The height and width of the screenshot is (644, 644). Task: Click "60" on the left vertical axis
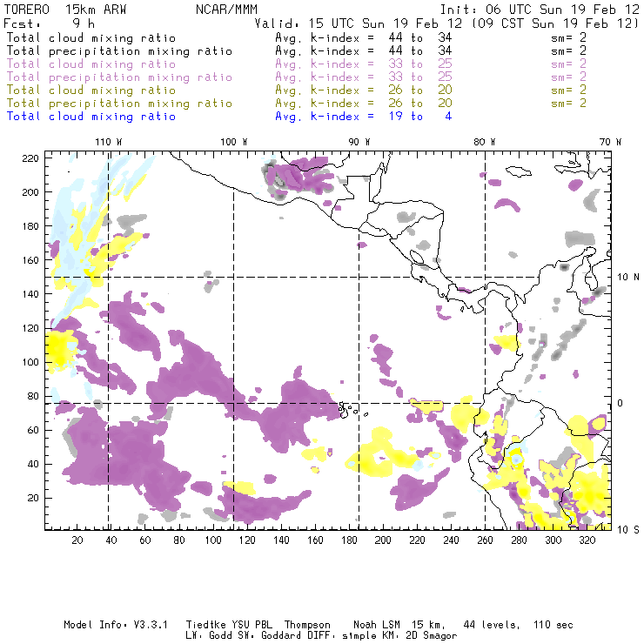(33, 431)
